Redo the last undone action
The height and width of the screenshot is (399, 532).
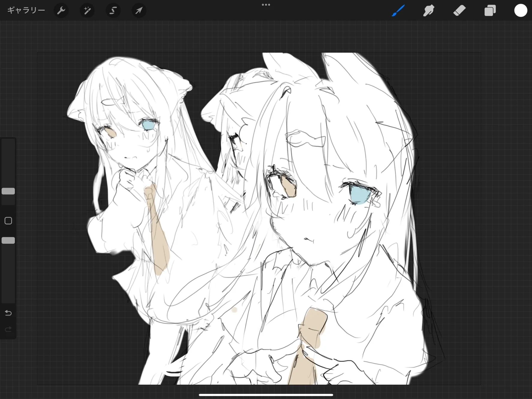pyautogui.click(x=8, y=330)
